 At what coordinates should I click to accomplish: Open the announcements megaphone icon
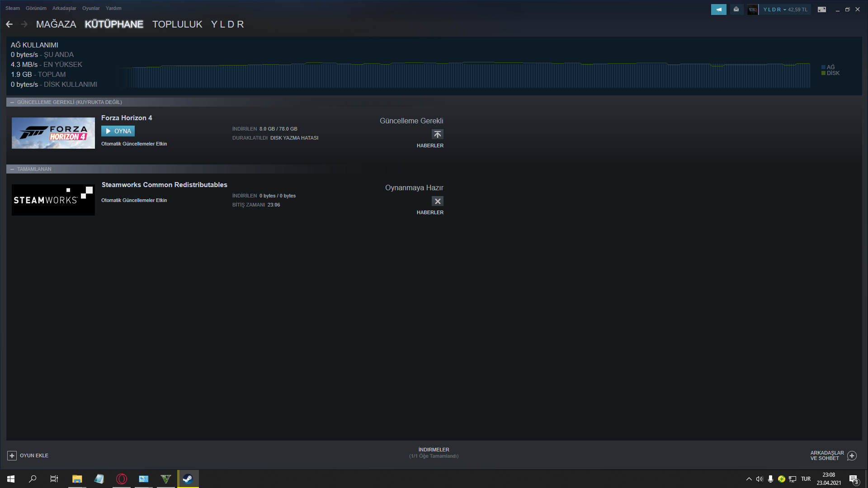pyautogui.click(x=718, y=9)
